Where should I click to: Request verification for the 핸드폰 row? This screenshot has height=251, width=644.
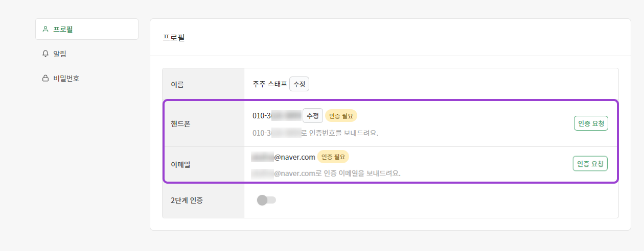pos(591,123)
